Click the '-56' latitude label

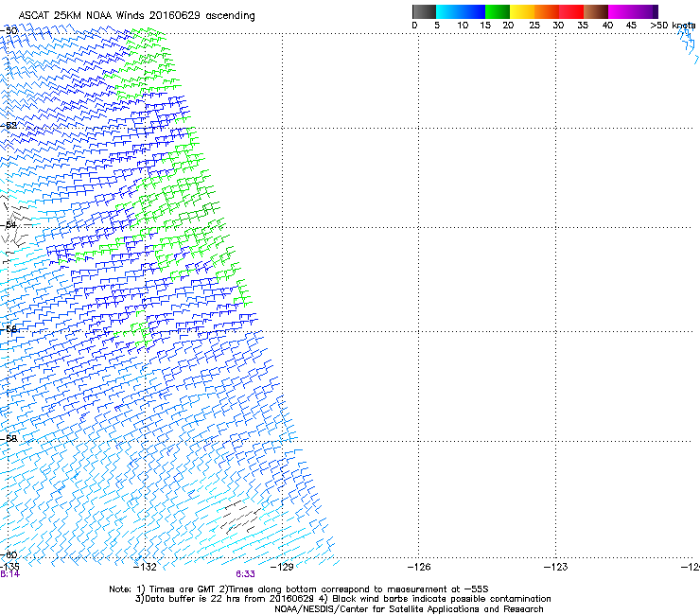point(9,329)
